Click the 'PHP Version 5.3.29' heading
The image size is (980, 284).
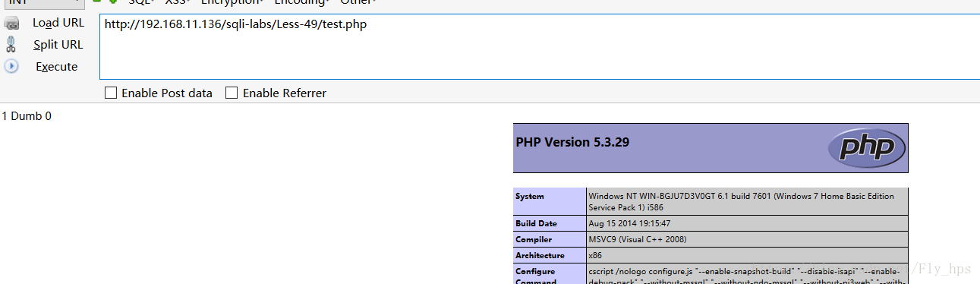tap(572, 142)
